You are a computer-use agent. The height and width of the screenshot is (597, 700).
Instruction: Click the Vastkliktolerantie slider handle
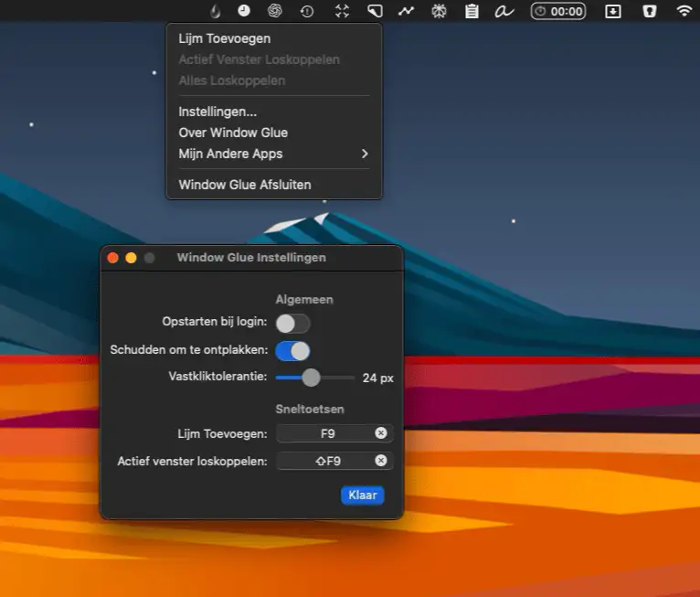(311, 378)
